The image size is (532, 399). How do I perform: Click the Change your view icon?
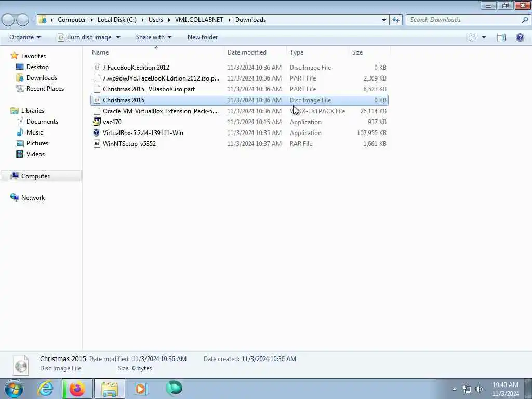(x=473, y=37)
